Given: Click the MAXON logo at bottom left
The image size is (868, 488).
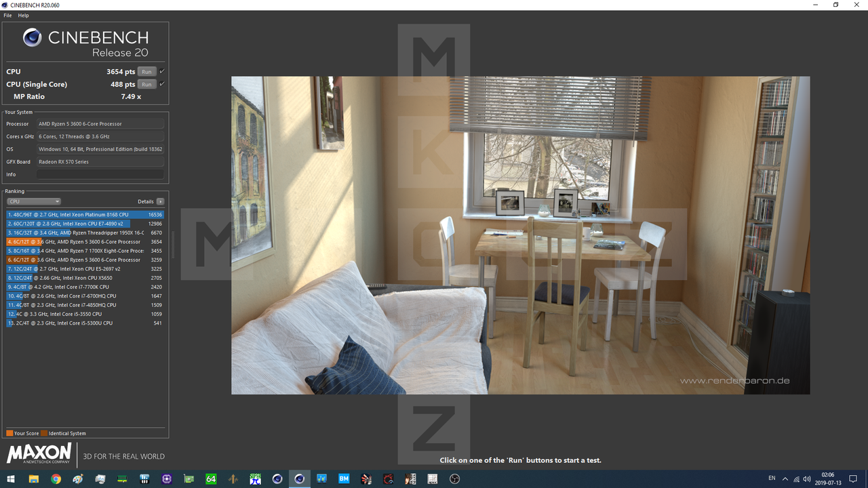Looking at the screenshot, I should tap(39, 453).
